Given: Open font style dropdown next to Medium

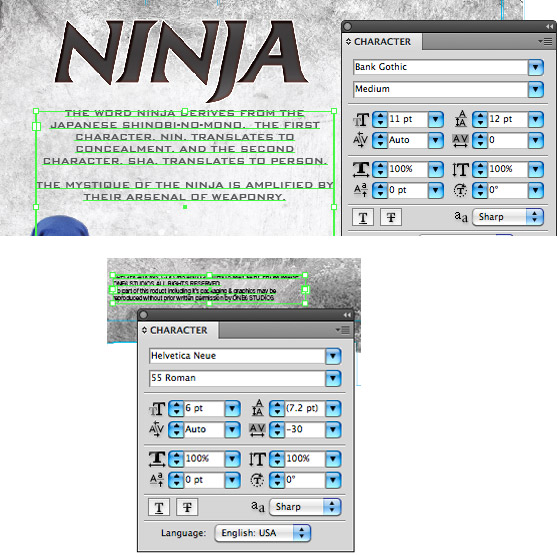Looking at the screenshot, I should click(x=536, y=90).
